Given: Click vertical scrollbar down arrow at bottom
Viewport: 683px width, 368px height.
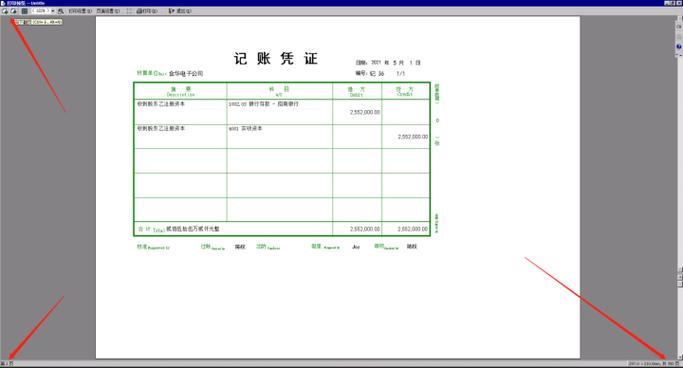Looking at the screenshot, I should pos(679,357).
